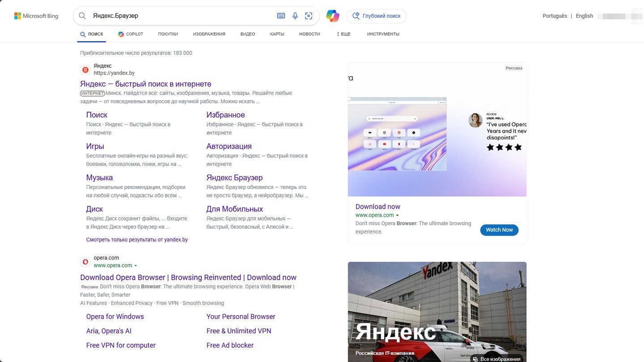Switch language to Português
The height and width of the screenshot is (362, 644).
tap(555, 16)
